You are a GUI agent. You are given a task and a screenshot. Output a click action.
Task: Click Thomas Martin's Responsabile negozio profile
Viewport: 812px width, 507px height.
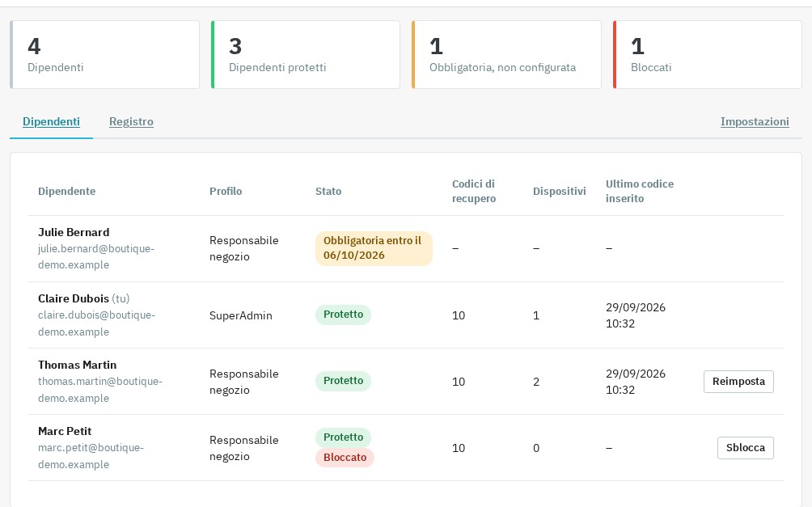[244, 382]
